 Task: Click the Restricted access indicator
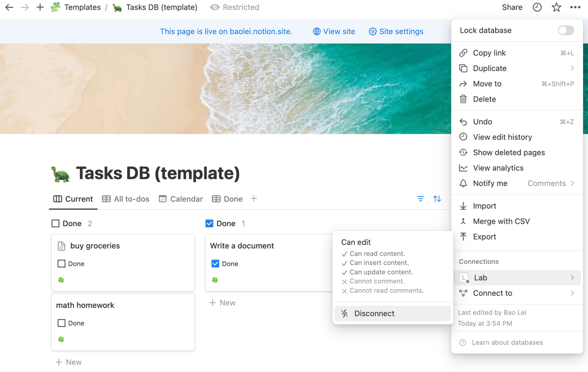point(235,7)
